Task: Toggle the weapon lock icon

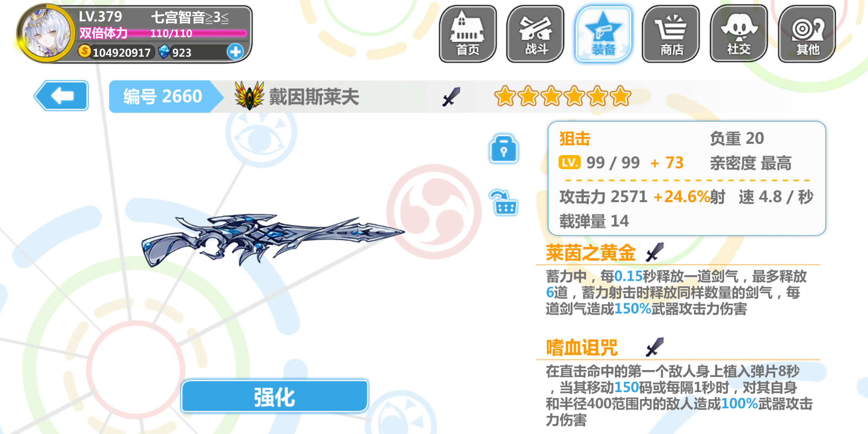Action: pyautogui.click(x=504, y=149)
